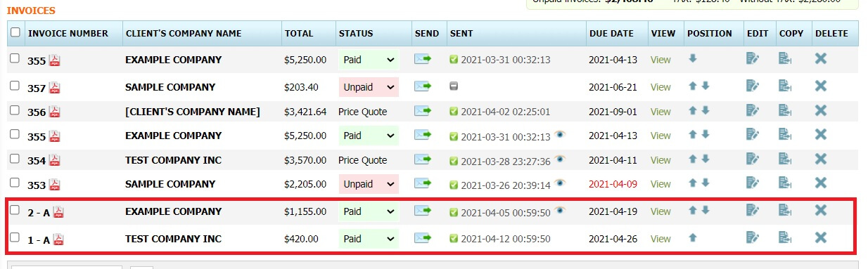Viewport: 868px width, 269px height.
Task: Copy invoice 354 for Test Company Inc
Action: (x=786, y=159)
